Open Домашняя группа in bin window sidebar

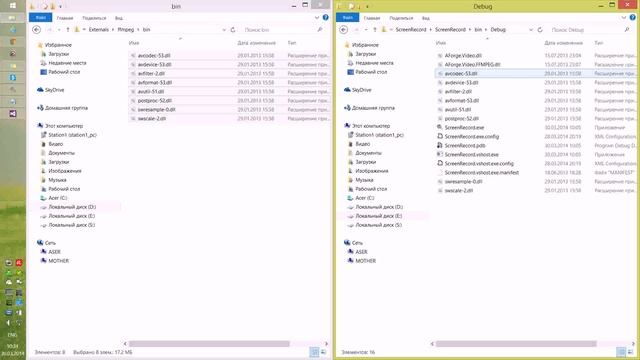[x=66, y=108]
